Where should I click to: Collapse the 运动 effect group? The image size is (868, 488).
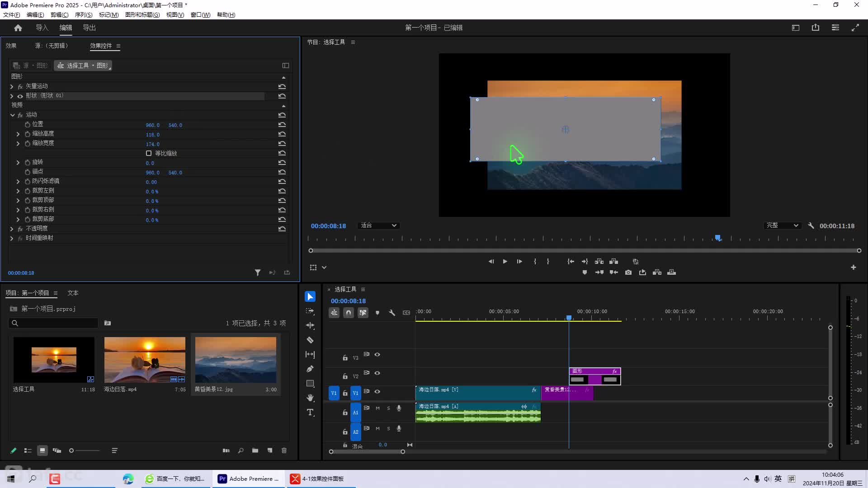[12, 115]
